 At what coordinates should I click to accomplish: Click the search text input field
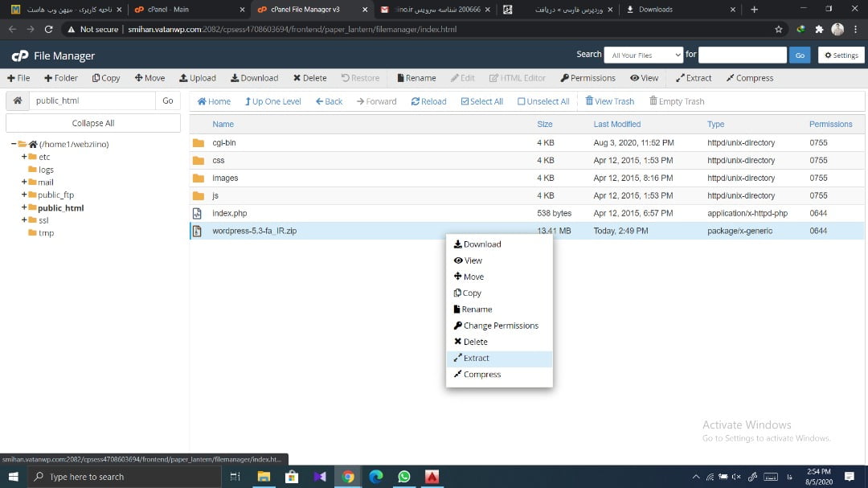coord(743,55)
